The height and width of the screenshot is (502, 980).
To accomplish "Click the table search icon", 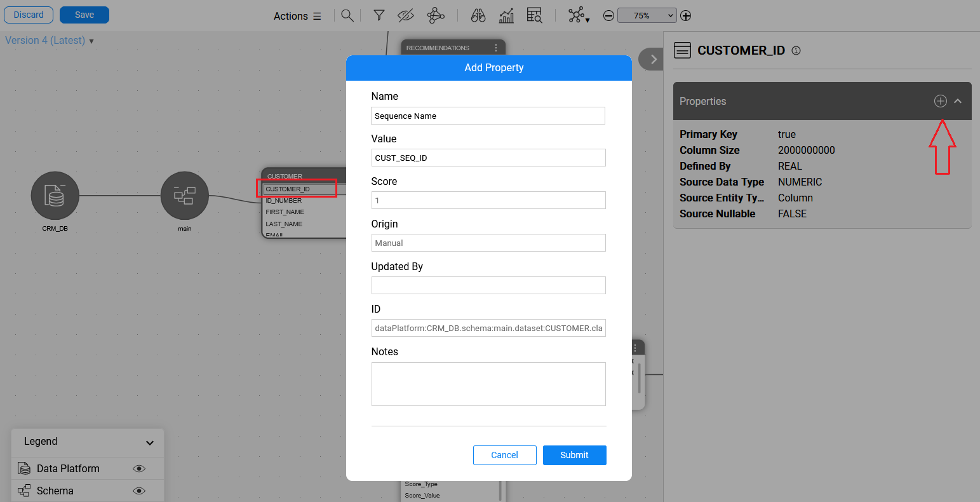I will point(534,16).
